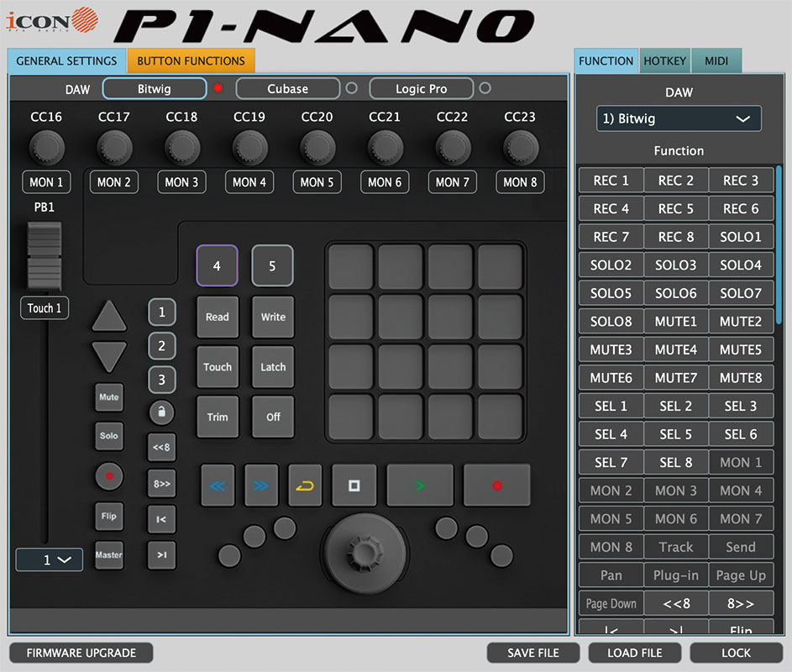Screen dimensions: 792x672
Task: Click the green play transport button
Action: (420, 486)
